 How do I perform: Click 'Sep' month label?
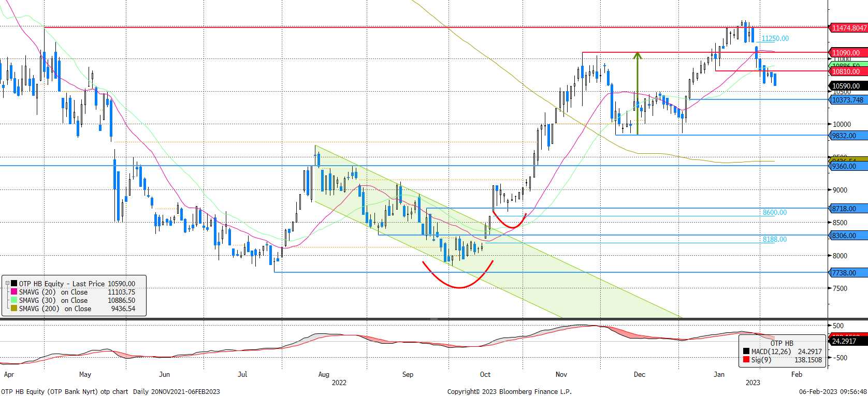(x=408, y=374)
